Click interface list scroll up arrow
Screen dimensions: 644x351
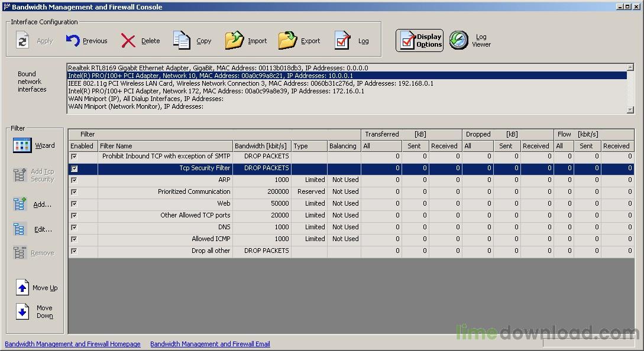coord(630,67)
